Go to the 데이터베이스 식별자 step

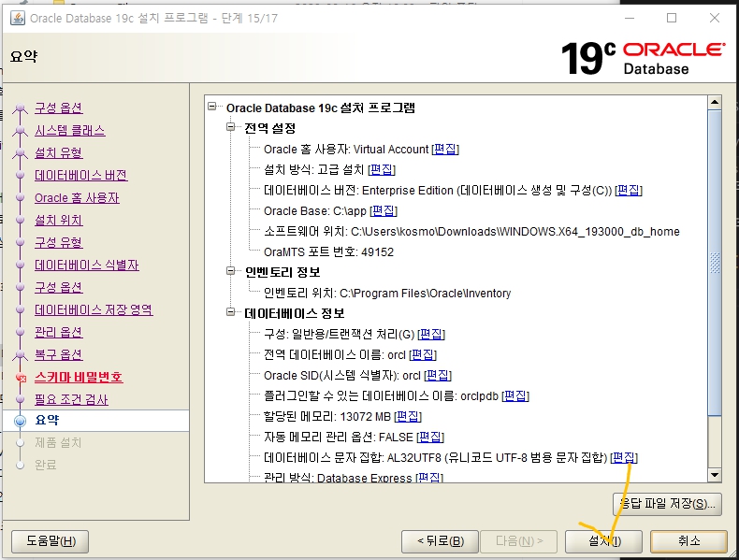point(87,265)
